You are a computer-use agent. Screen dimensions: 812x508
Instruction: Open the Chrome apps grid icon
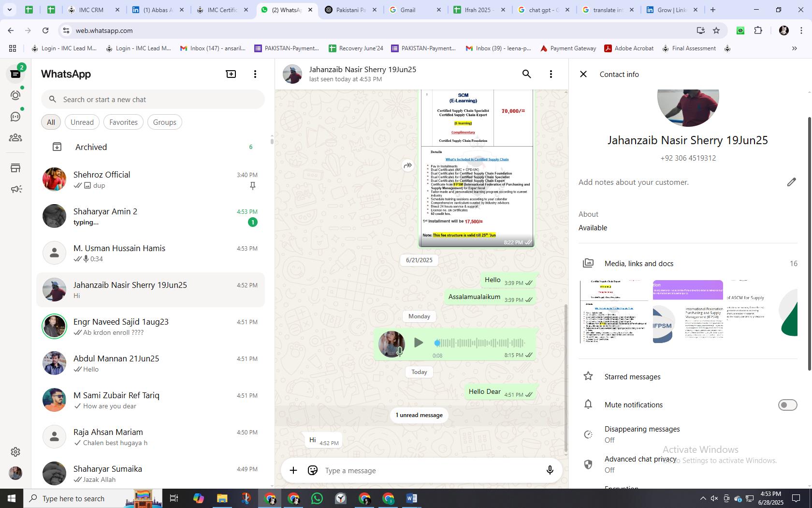coord(13,48)
